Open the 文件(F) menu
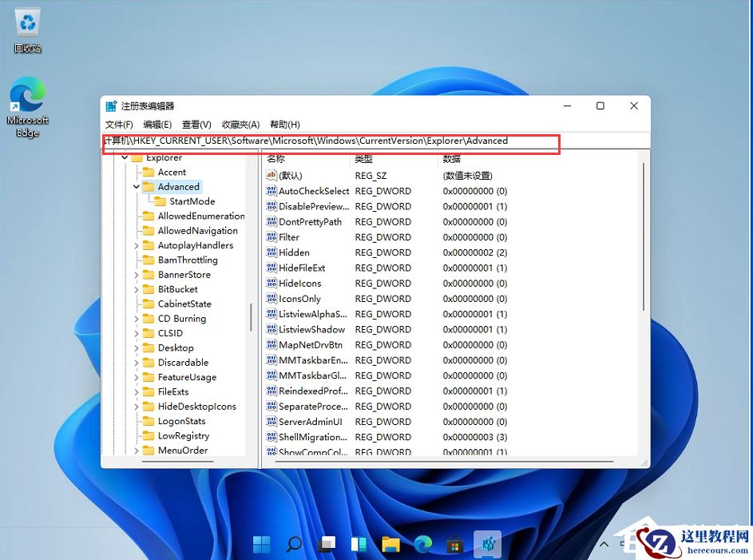Screen dimensions: 753x560 118,125
